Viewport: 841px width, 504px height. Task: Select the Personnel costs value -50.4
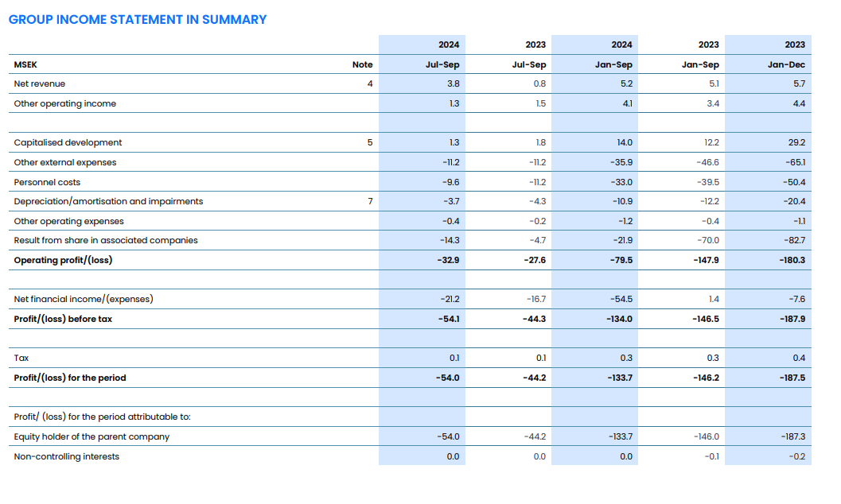(794, 182)
